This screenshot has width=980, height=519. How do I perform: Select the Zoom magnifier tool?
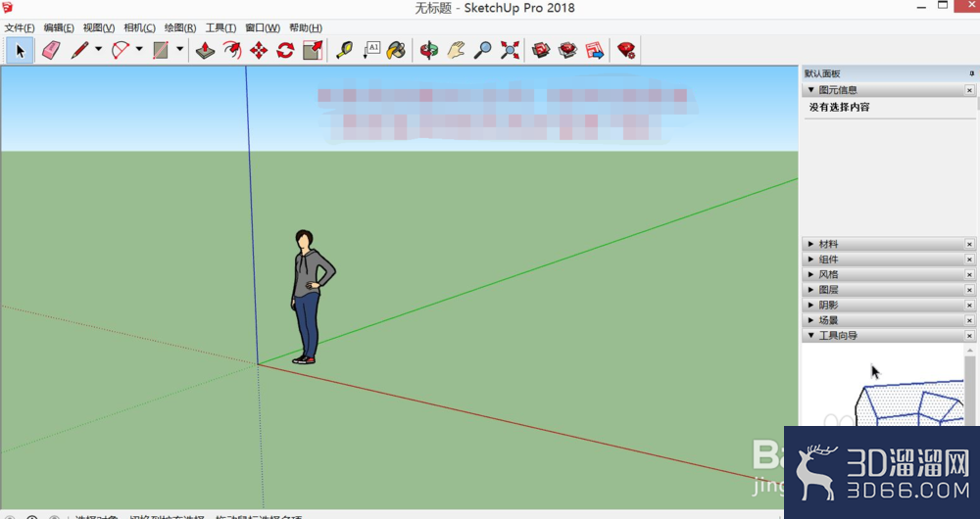point(482,50)
